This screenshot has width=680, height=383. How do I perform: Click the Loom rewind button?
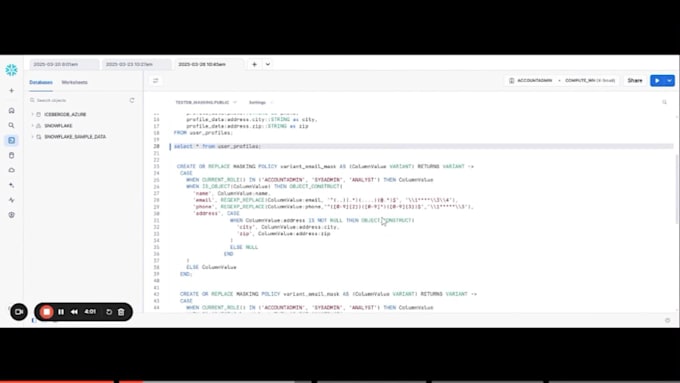74,312
